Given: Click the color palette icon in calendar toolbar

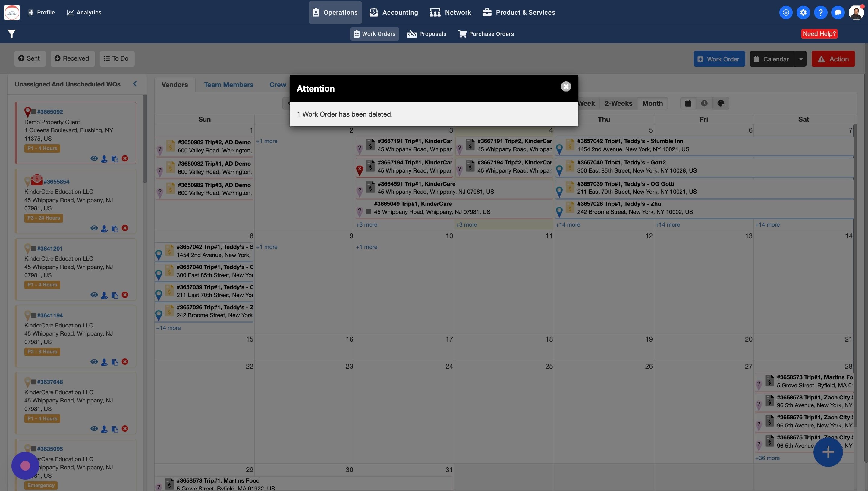Looking at the screenshot, I should click(721, 103).
